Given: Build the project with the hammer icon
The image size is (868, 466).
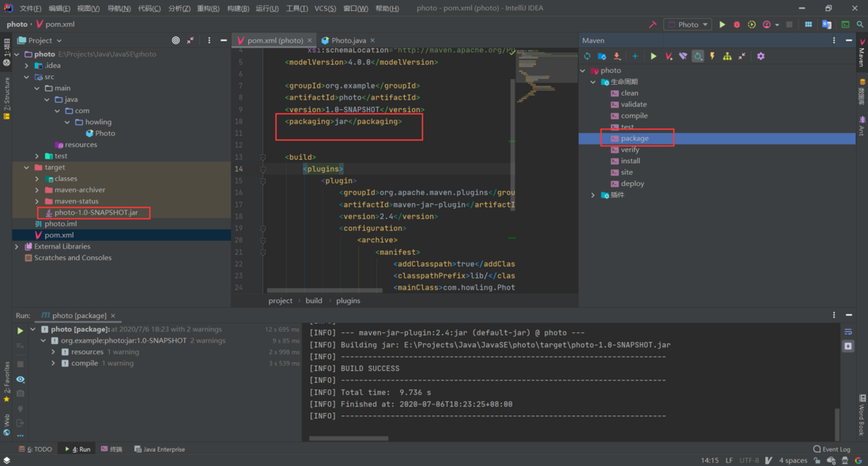Looking at the screenshot, I should pyautogui.click(x=653, y=25).
